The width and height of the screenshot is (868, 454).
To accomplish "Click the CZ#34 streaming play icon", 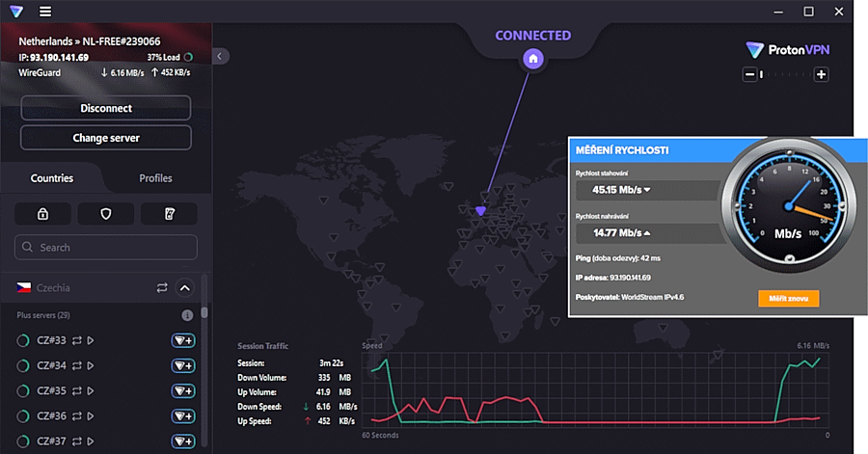I will (x=91, y=365).
